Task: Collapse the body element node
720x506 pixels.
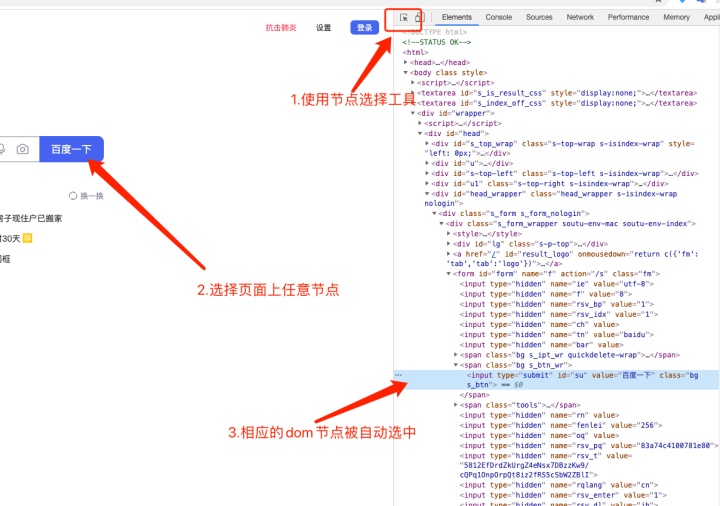Action: (405, 73)
